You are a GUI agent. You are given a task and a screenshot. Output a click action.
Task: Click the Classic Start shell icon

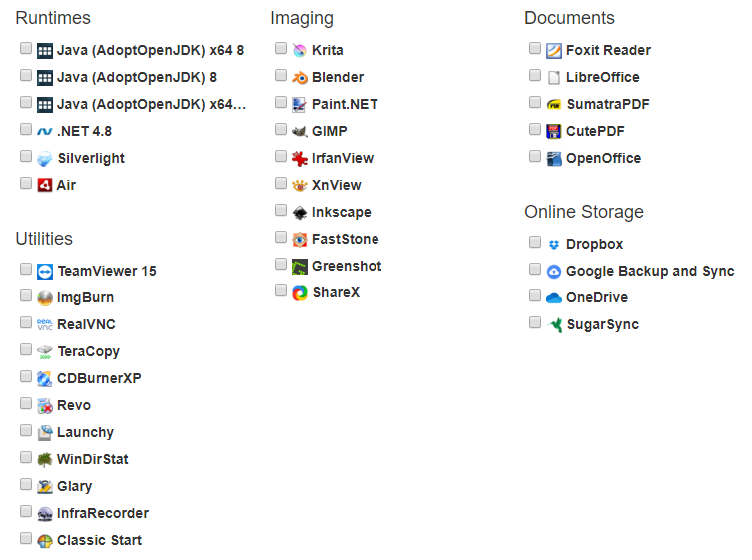(x=45, y=541)
